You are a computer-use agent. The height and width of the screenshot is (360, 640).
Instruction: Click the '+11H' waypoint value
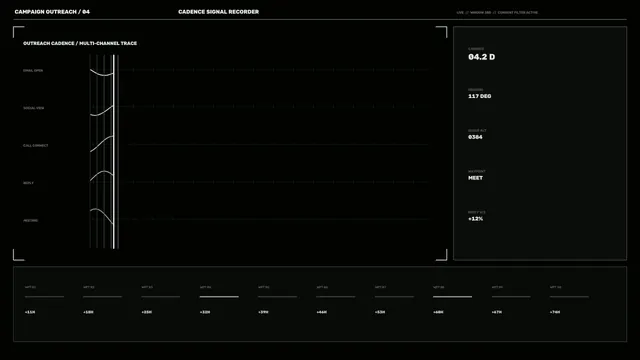(x=30, y=312)
